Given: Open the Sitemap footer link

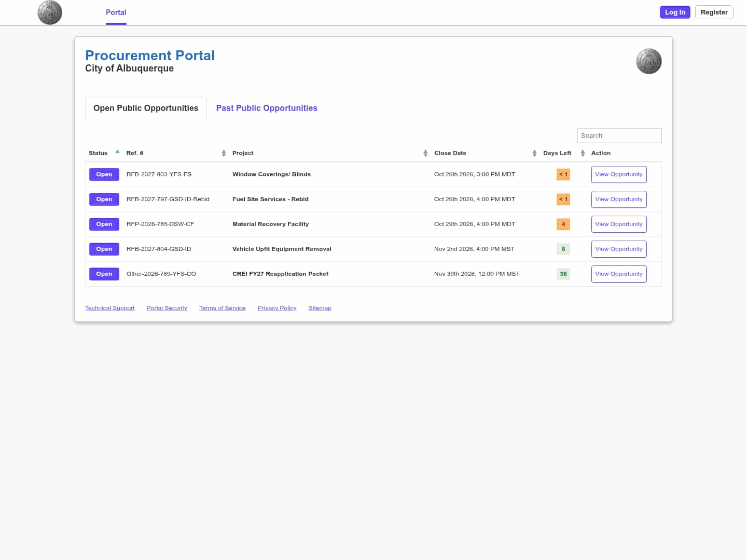Looking at the screenshot, I should pos(320,308).
